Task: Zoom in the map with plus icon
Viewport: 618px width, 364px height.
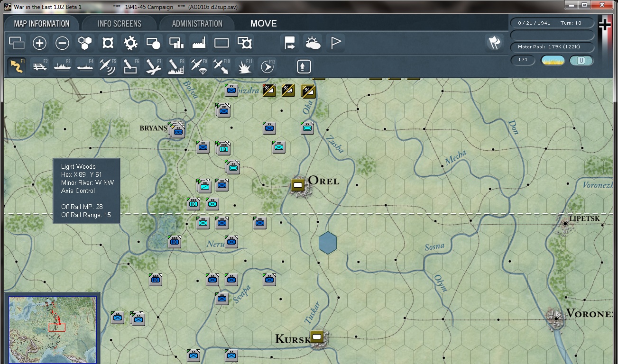Action: [x=39, y=44]
